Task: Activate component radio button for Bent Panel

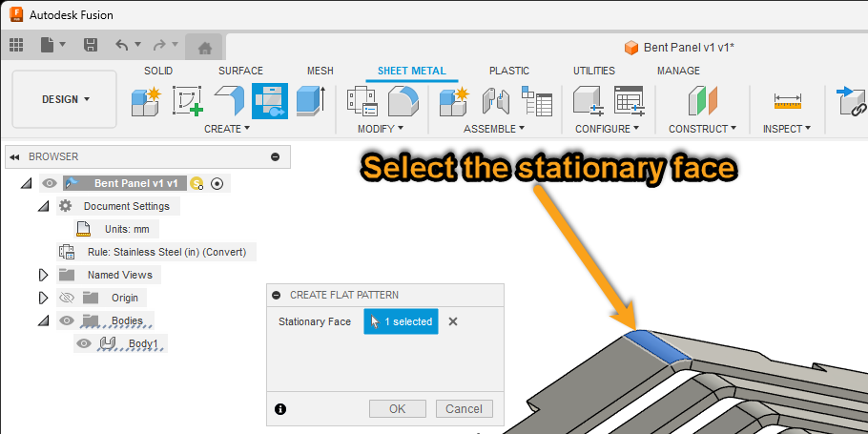Action: pos(217,184)
